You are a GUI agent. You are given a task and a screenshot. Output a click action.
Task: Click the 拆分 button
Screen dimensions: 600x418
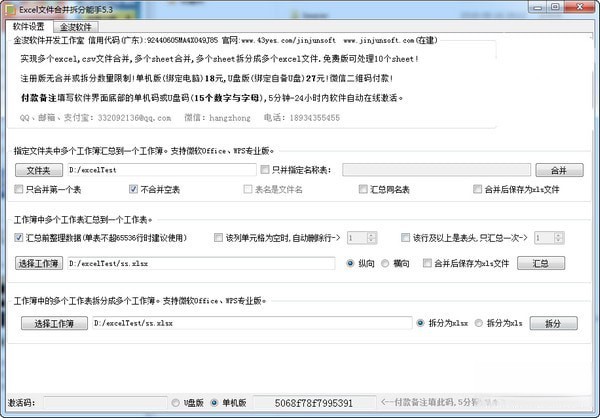[x=553, y=323]
